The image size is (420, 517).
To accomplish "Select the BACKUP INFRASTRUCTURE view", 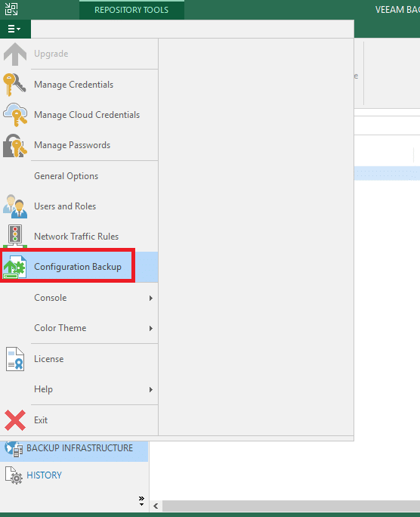I will click(80, 448).
